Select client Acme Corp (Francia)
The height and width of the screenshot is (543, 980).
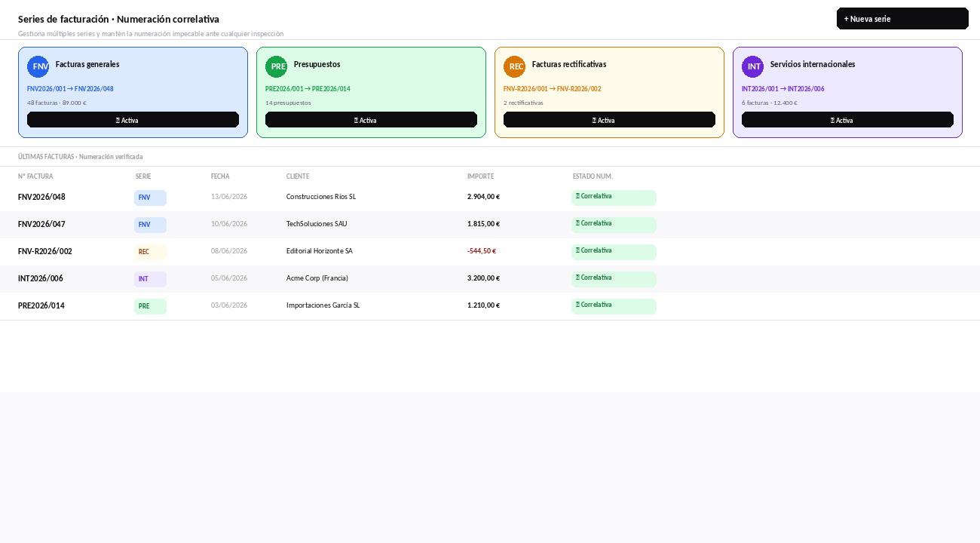317,278
